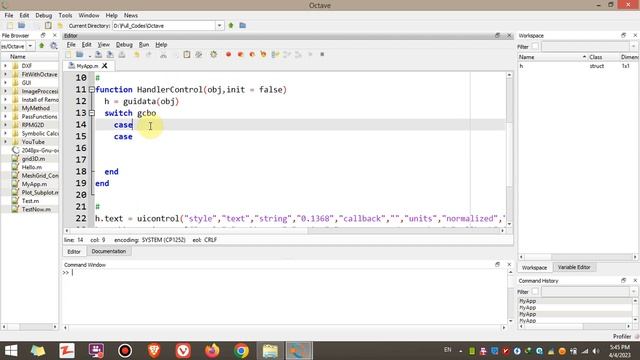Select variable h in Workspace

tap(521, 66)
